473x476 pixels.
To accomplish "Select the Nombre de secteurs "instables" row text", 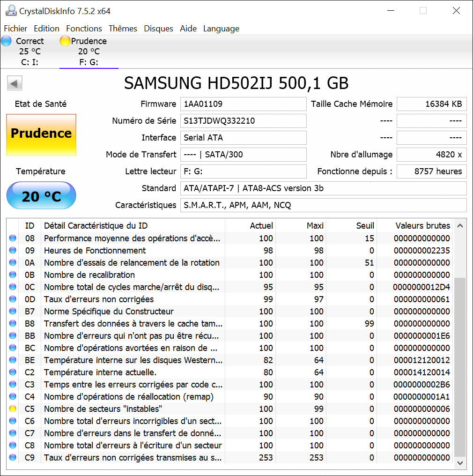I will (103, 409).
